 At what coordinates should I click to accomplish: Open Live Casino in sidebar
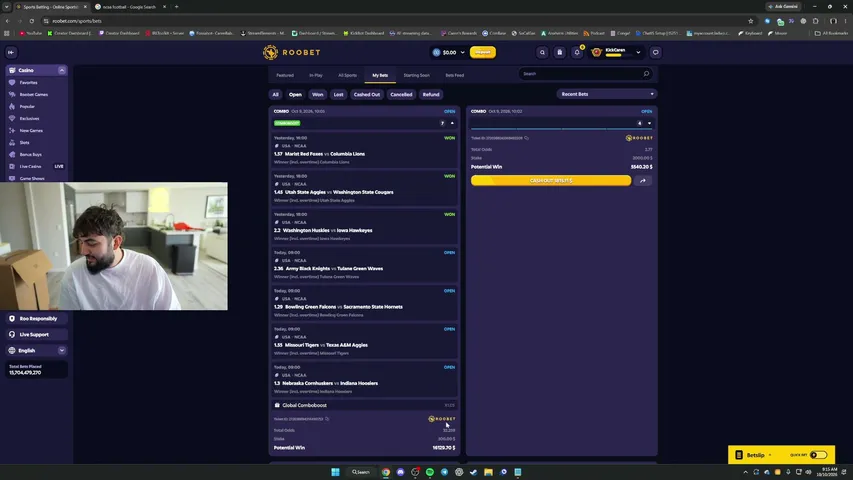30,167
